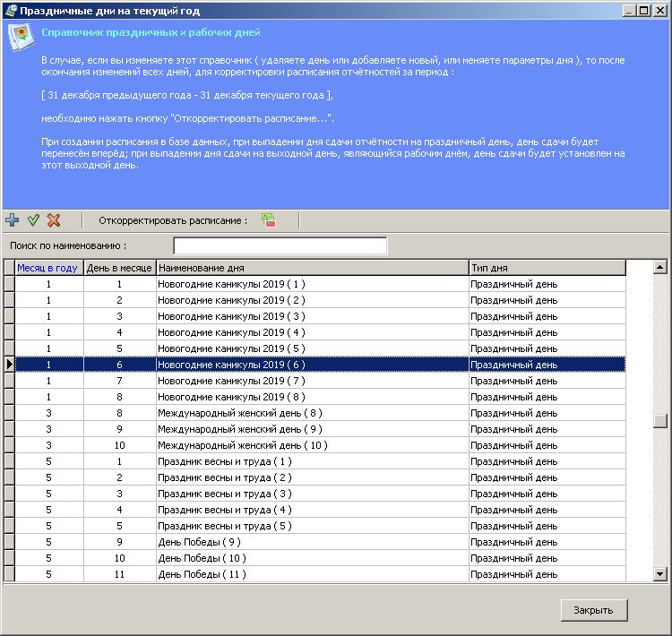672x636 pixels.
Task: Click the vertical scrollbar thumb
Action: 660,422
